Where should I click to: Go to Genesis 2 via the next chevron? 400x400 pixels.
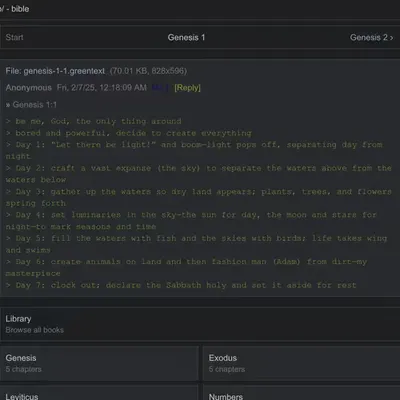(x=371, y=37)
